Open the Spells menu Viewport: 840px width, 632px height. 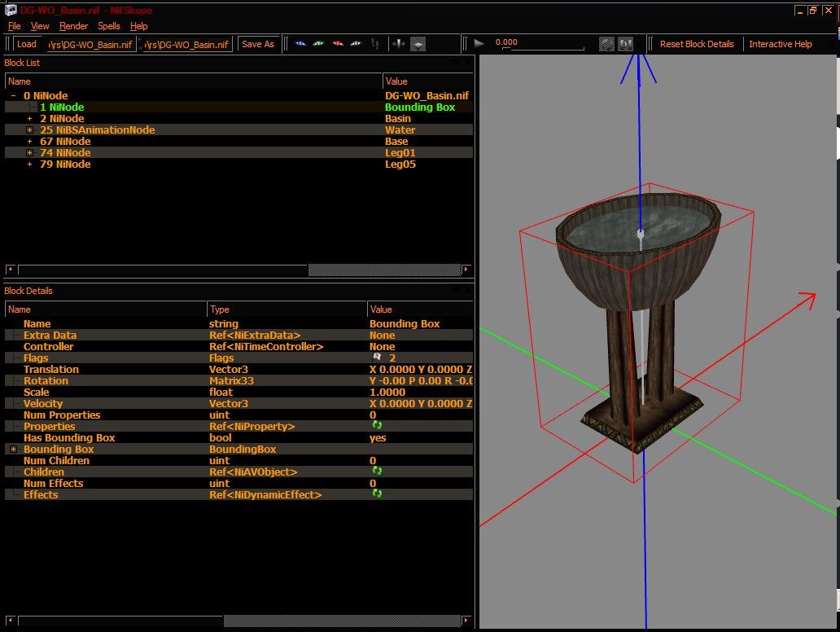pyautogui.click(x=109, y=26)
